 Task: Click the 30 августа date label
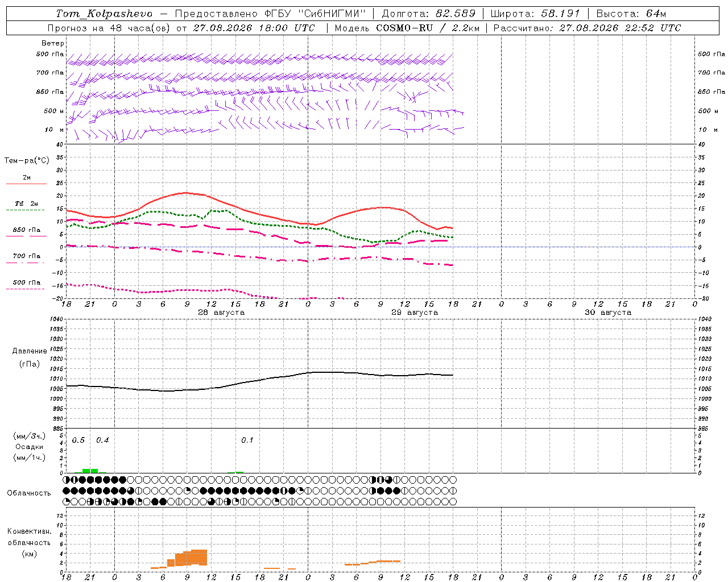[608, 313]
